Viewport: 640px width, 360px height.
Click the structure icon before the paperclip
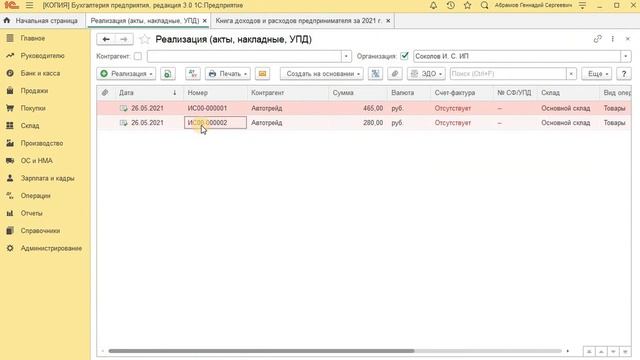(x=375, y=73)
